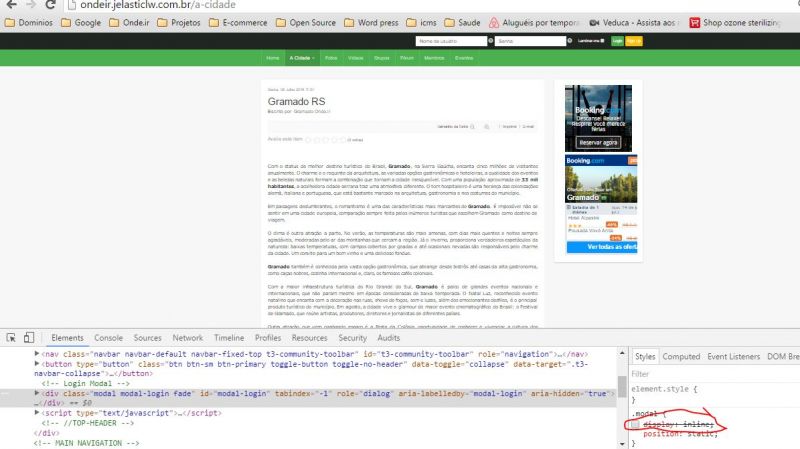800x449 pixels.
Task: Click the yellow Sign up button
Action: pos(634,41)
